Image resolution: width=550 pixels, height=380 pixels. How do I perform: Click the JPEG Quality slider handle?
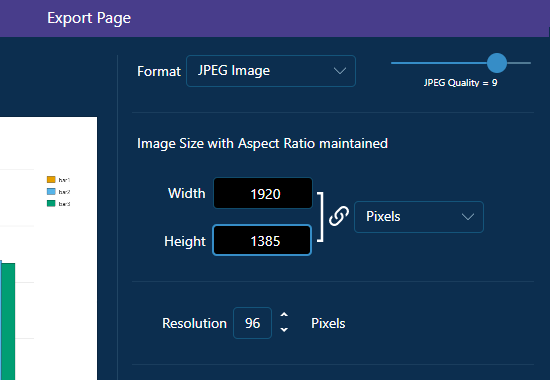(x=497, y=63)
